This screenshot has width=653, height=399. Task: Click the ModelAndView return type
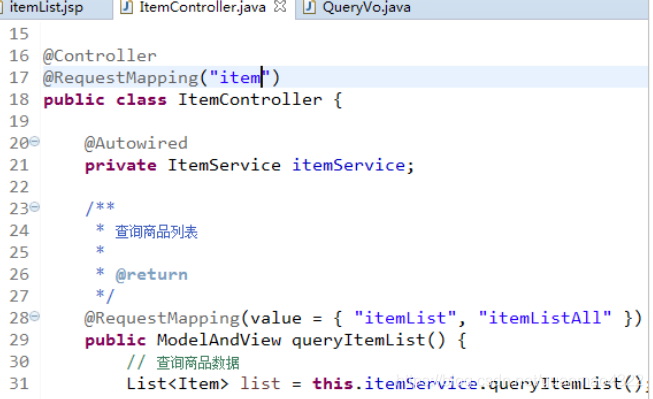point(219,340)
